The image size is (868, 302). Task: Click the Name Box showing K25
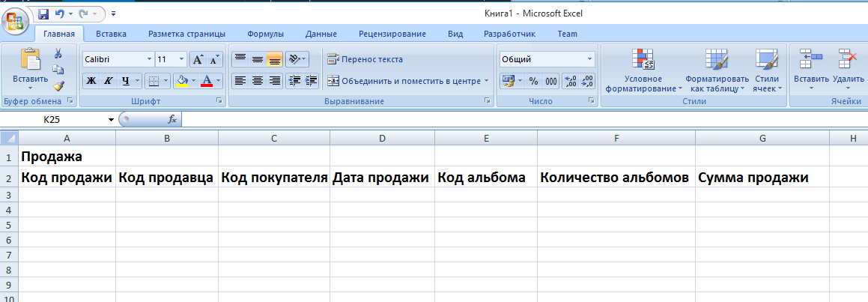tap(52, 119)
